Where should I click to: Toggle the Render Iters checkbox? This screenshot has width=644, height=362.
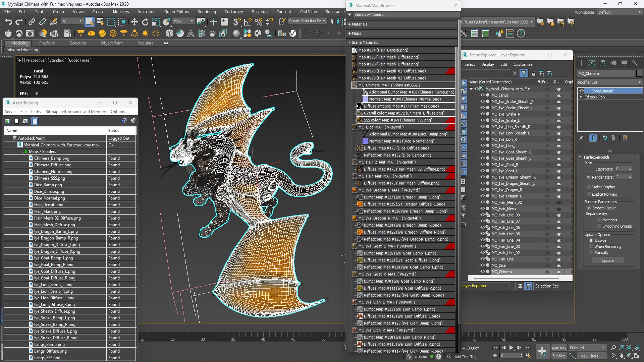[x=589, y=177]
